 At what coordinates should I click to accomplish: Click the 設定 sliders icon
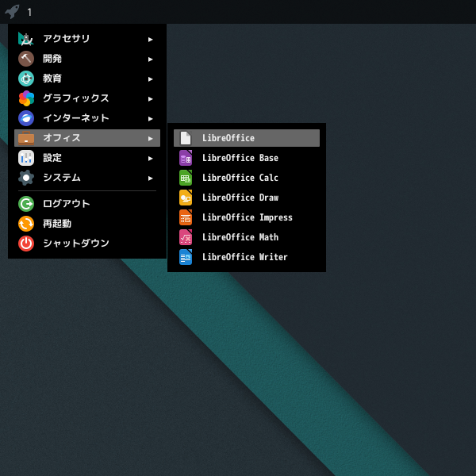pyautogui.click(x=26, y=158)
